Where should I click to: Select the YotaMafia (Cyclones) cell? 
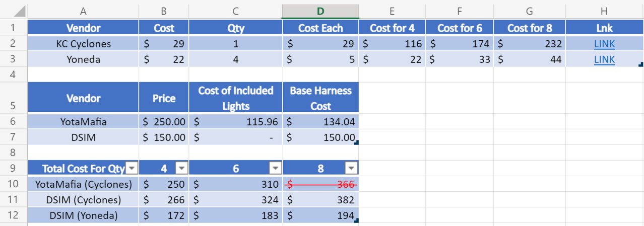[x=83, y=184]
